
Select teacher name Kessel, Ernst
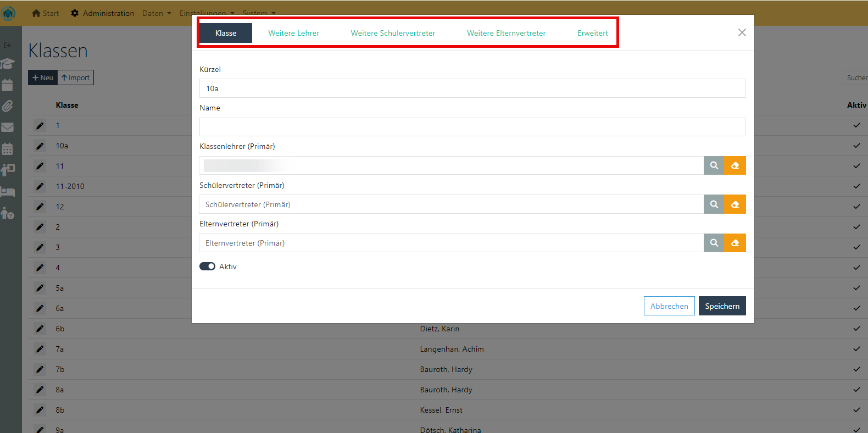pyautogui.click(x=441, y=410)
